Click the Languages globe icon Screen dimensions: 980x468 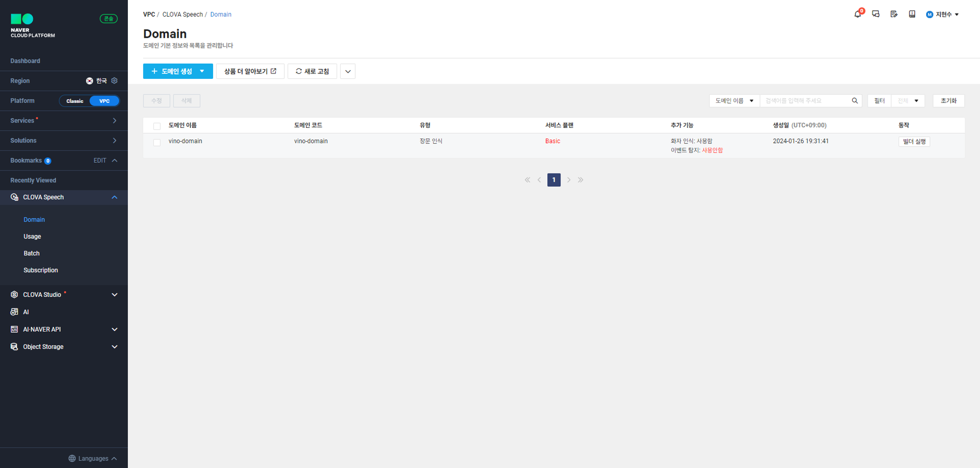(72, 458)
